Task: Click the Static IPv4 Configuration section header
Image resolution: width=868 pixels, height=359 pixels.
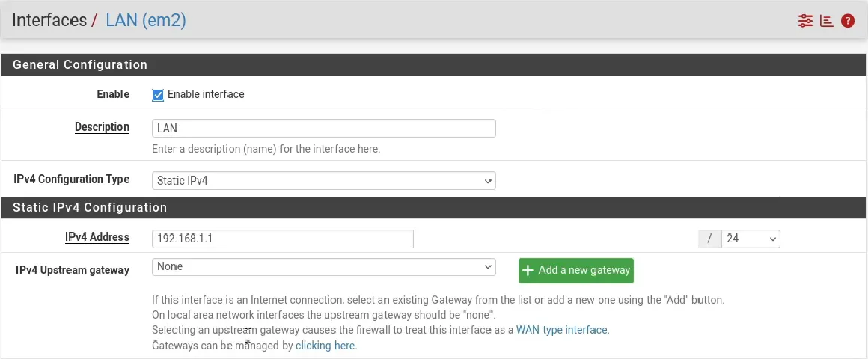Action: pos(434,208)
